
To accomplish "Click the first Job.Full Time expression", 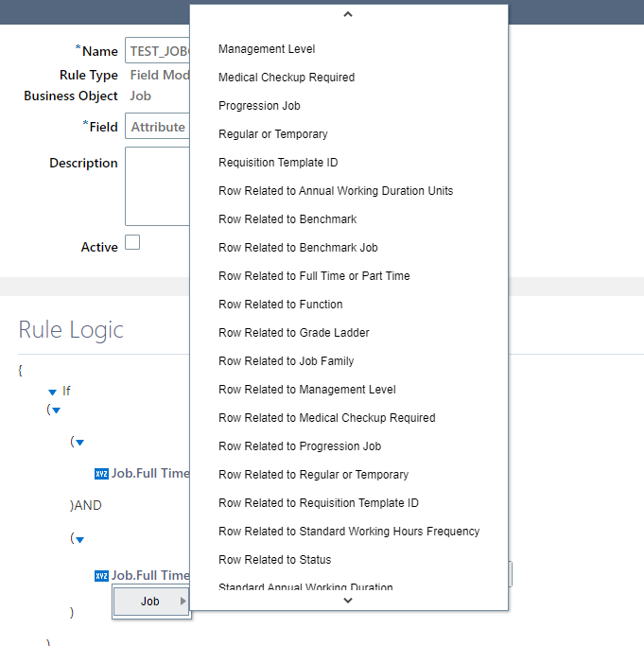I will point(150,473).
